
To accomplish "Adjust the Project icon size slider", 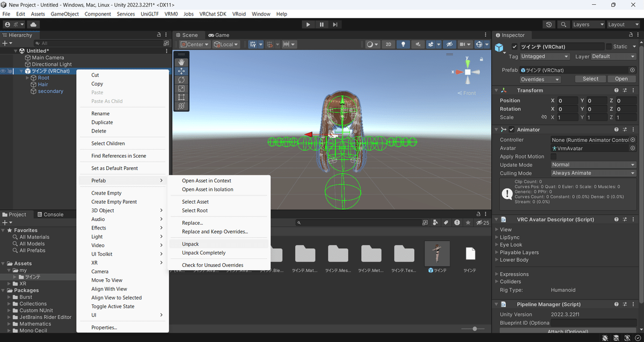I will pos(475,329).
